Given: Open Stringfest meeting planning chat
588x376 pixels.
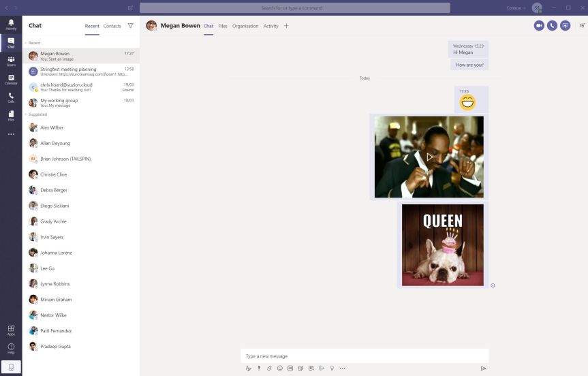Looking at the screenshot, I should point(80,72).
